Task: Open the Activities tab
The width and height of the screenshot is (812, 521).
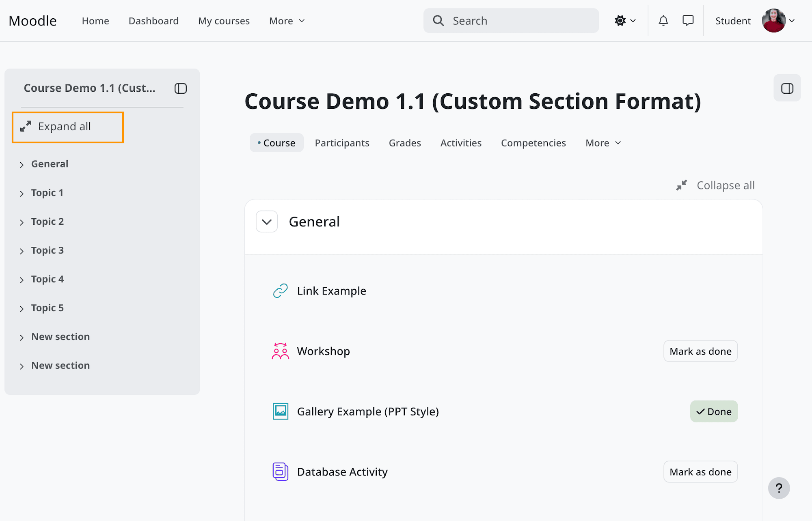Action: (461, 143)
